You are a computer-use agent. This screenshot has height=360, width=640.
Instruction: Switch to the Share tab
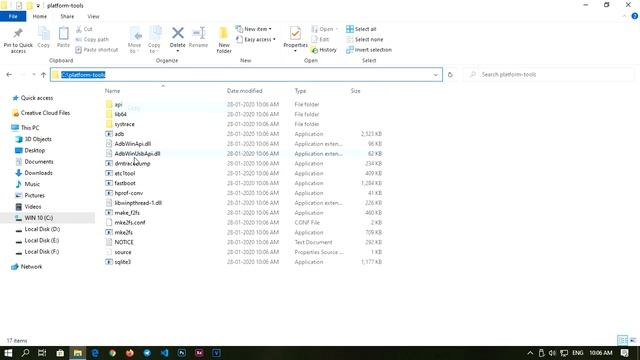tap(67, 16)
